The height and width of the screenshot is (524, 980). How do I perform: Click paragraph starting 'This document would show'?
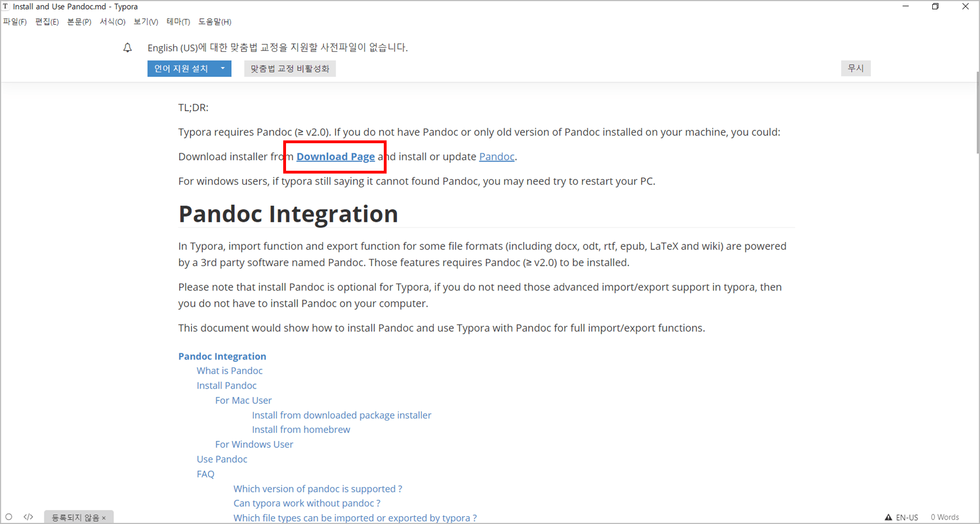coord(442,328)
